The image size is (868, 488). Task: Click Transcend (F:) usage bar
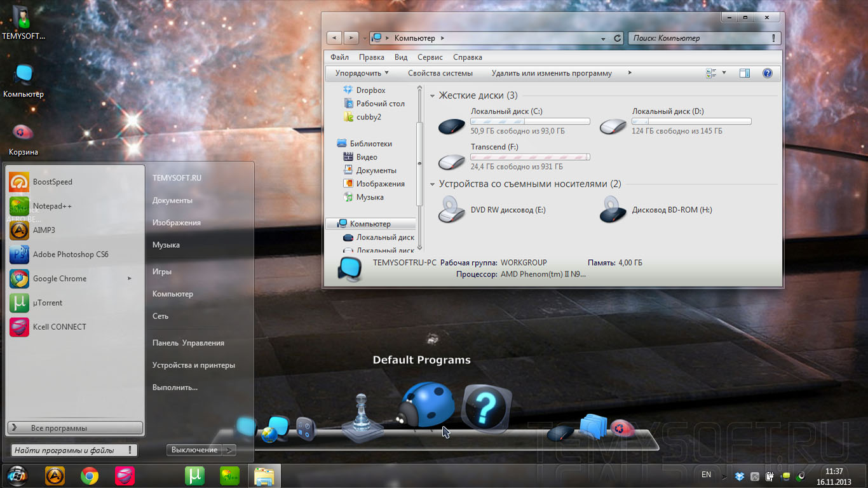click(x=530, y=156)
